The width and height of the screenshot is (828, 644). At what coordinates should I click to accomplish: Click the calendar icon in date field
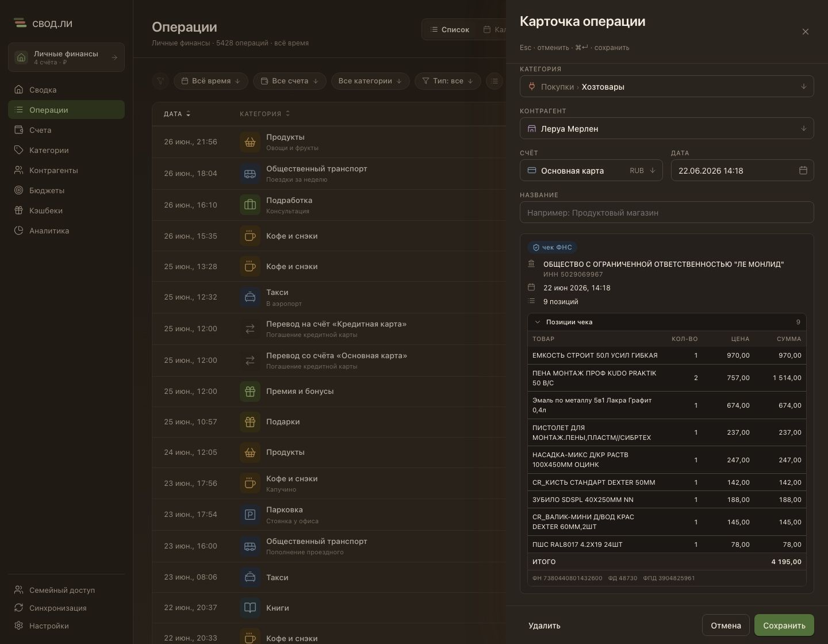point(803,170)
